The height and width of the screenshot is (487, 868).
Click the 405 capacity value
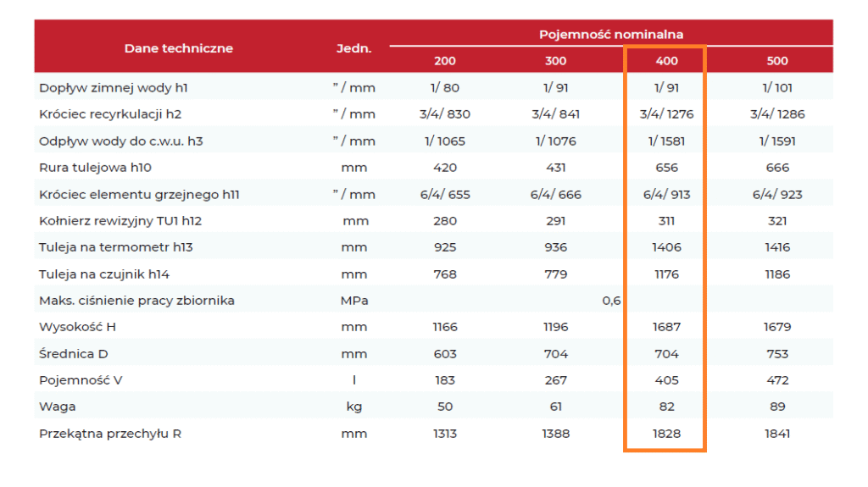tap(666, 380)
